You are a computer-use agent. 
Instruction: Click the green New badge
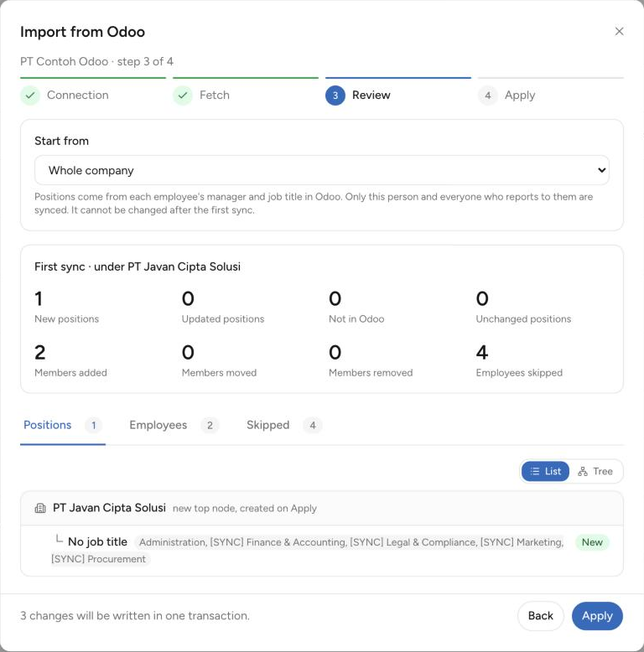[592, 542]
